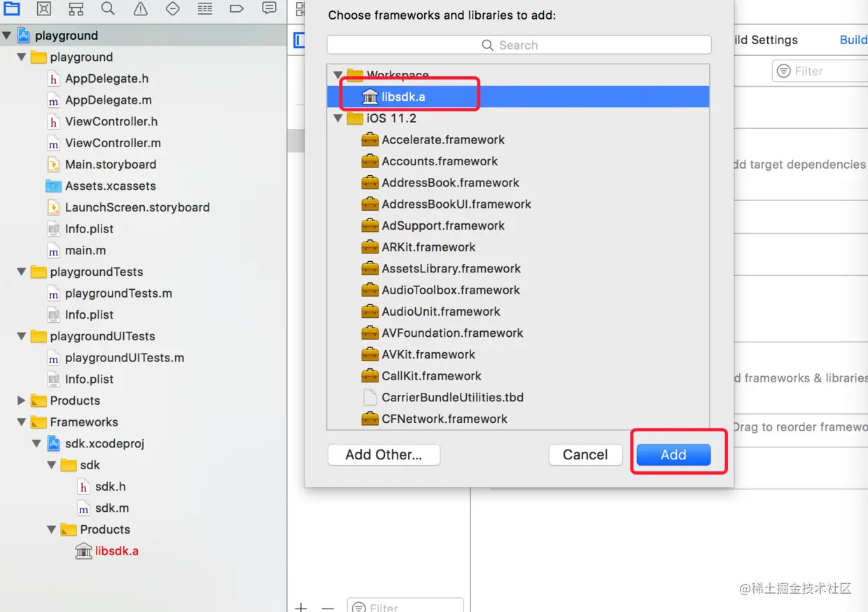This screenshot has width=868, height=612.
Task: Open the Breakpoint navigator icon
Action: [237, 8]
